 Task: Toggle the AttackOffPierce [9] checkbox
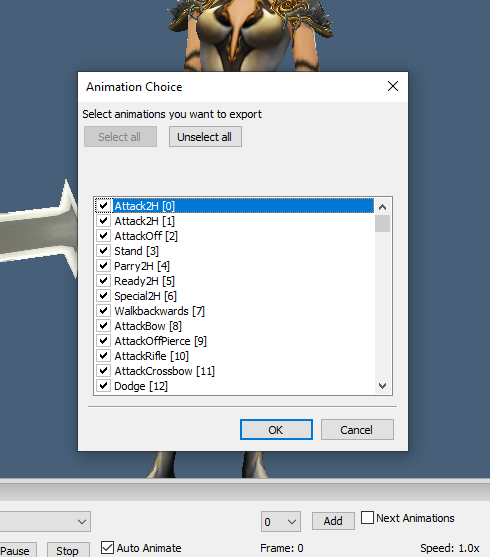pyautogui.click(x=103, y=341)
